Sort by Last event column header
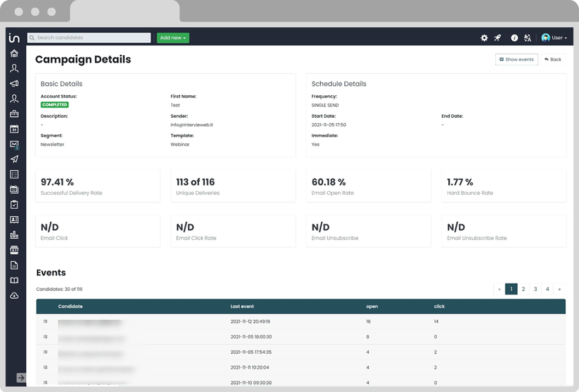 (x=242, y=306)
